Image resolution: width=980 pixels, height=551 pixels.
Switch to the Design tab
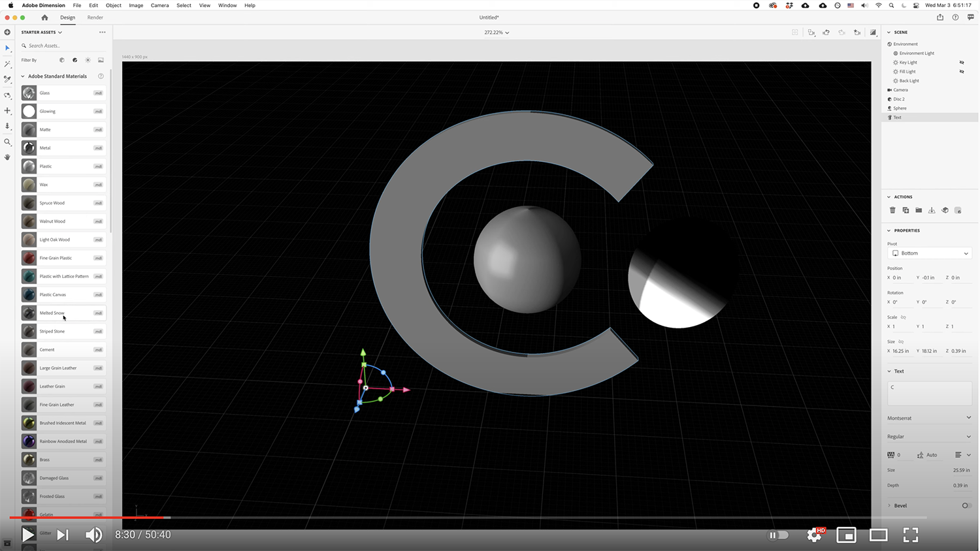click(67, 18)
